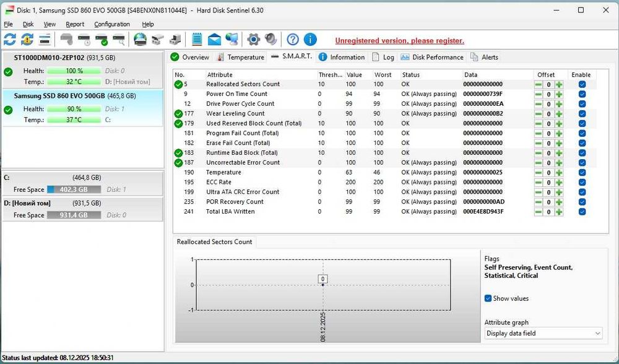Switch to the Information tab
619x364 pixels.
coord(342,57)
